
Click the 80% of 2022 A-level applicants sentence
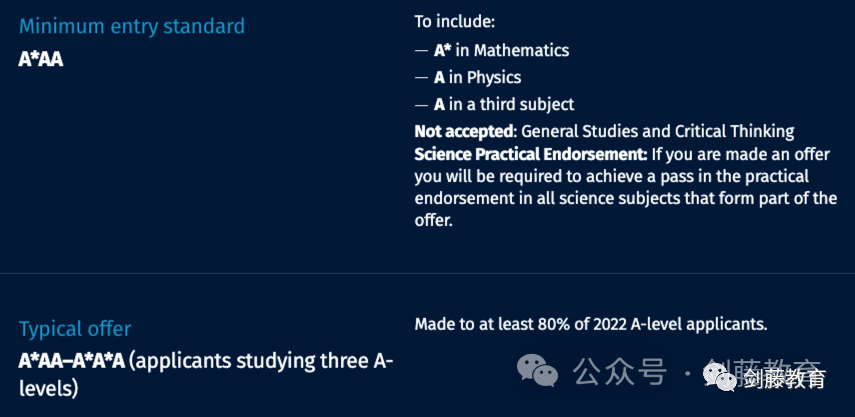(591, 324)
